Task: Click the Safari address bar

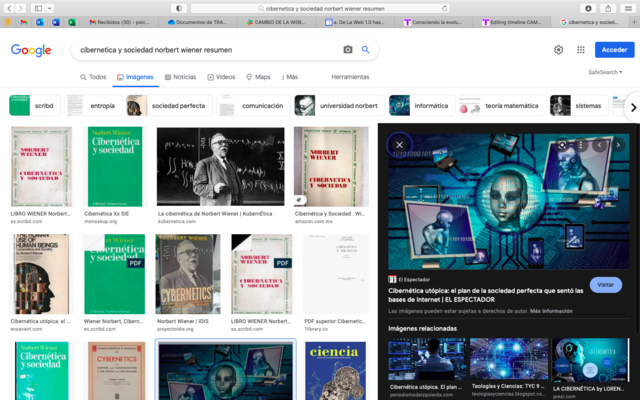Action: point(320,8)
